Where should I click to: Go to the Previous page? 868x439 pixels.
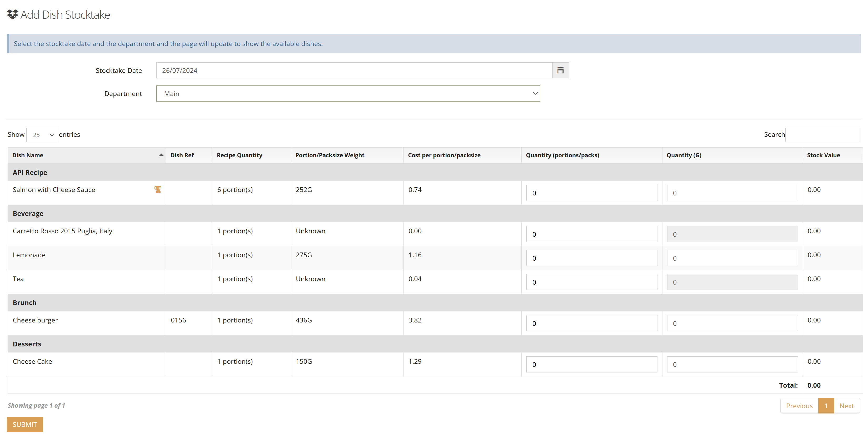[x=799, y=406]
